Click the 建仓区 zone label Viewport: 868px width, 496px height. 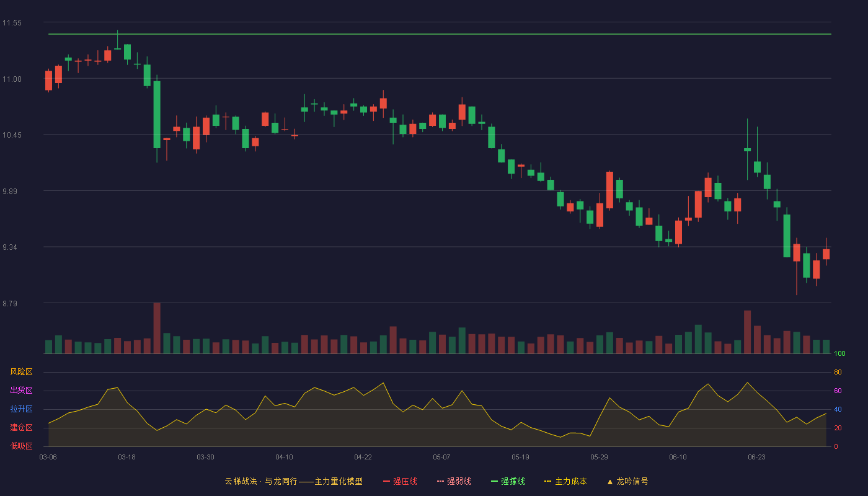[x=21, y=428]
